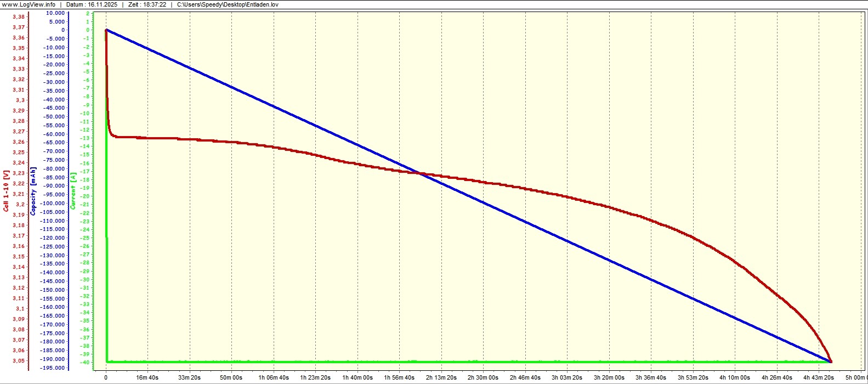
Task: Click where the red and blue curves cross
Action: (420, 173)
